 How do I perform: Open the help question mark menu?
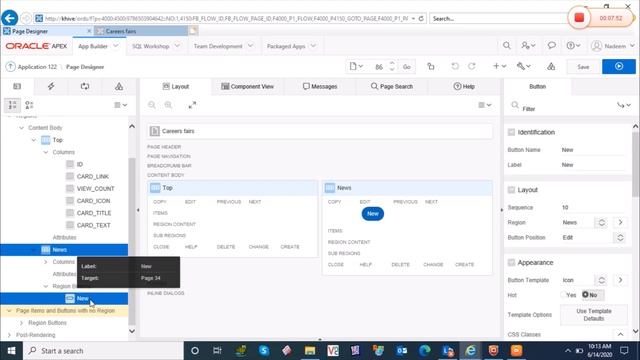coord(573,46)
